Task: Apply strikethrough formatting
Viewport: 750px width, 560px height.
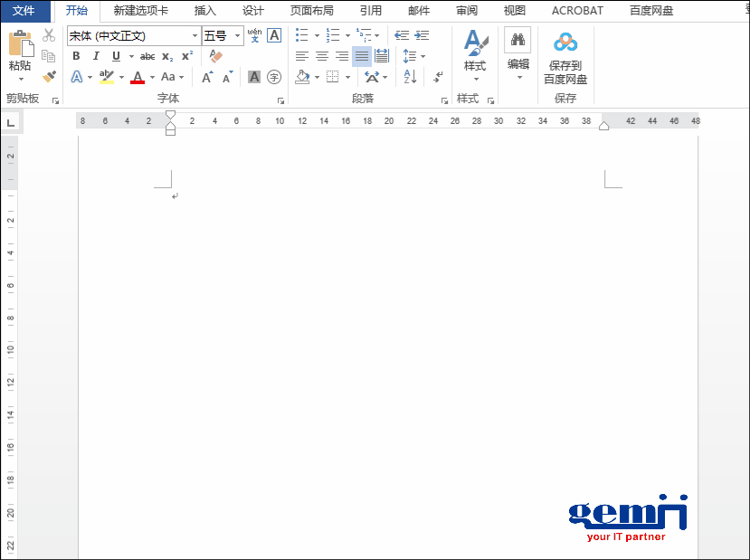Action: 147,56
